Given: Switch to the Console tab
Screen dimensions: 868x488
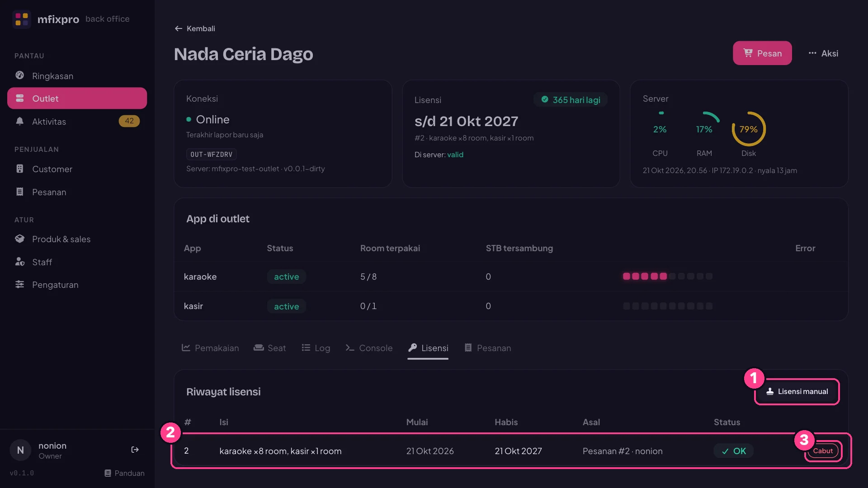Looking at the screenshot, I should (369, 348).
